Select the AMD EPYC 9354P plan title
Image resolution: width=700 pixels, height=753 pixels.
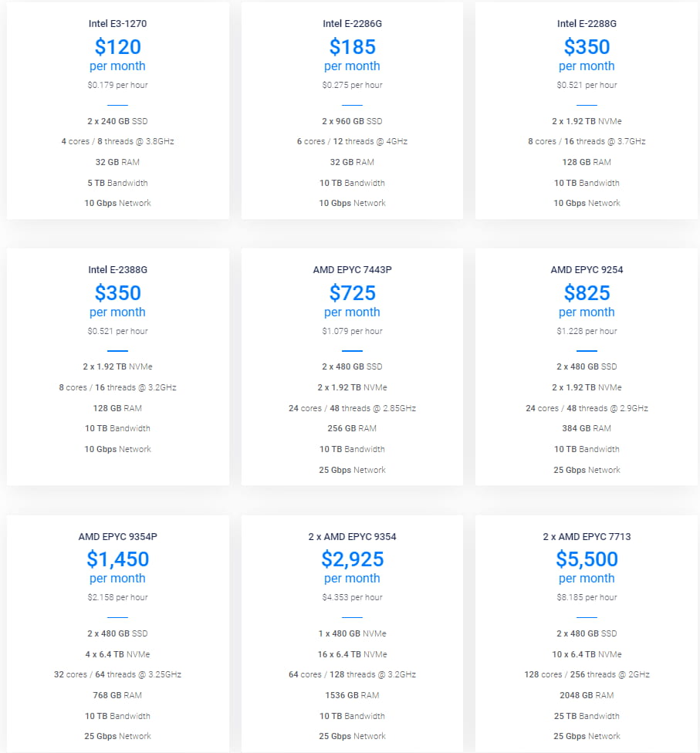(x=117, y=536)
